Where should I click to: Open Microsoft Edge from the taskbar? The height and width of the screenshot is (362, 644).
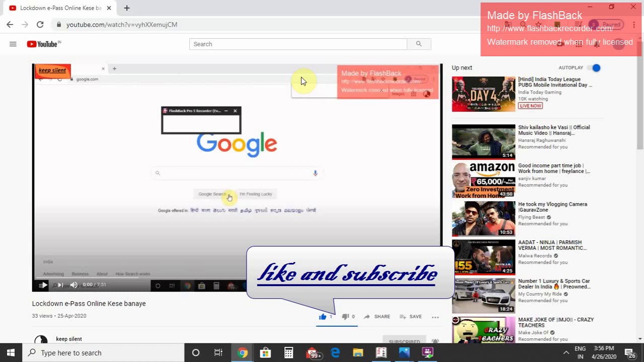[335, 353]
